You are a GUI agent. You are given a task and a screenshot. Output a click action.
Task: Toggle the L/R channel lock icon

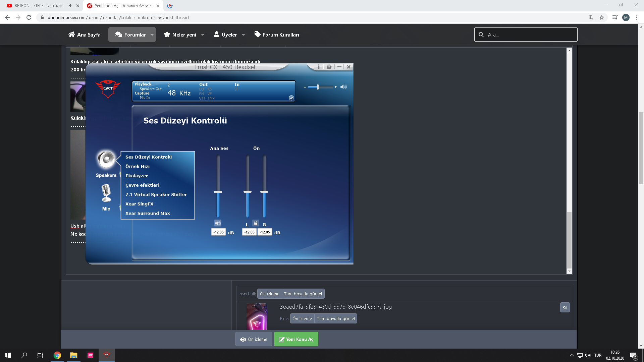256,223
